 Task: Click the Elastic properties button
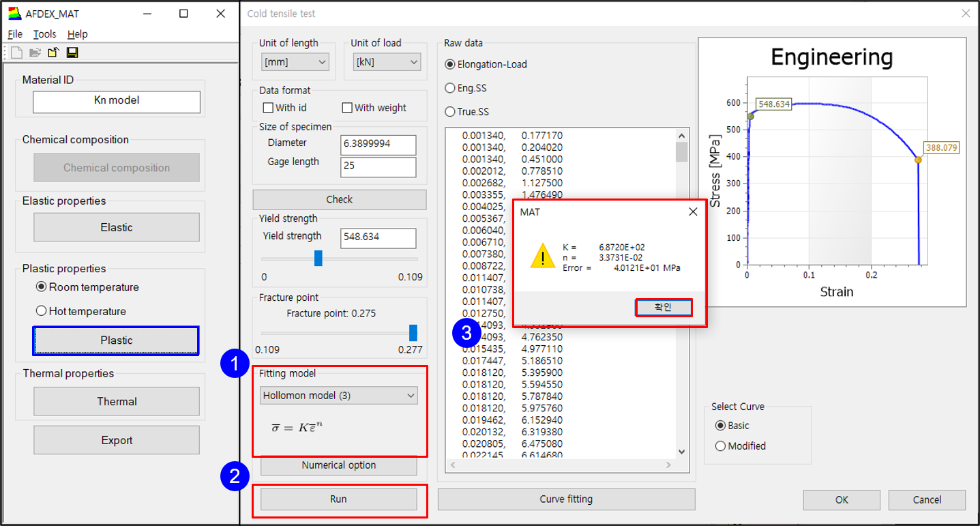(117, 227)
